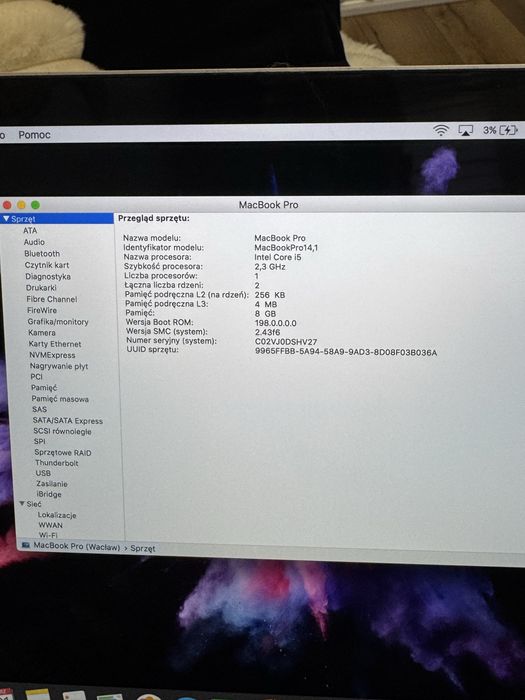
Task: Select iBridge entry
Action: (49, 494)
